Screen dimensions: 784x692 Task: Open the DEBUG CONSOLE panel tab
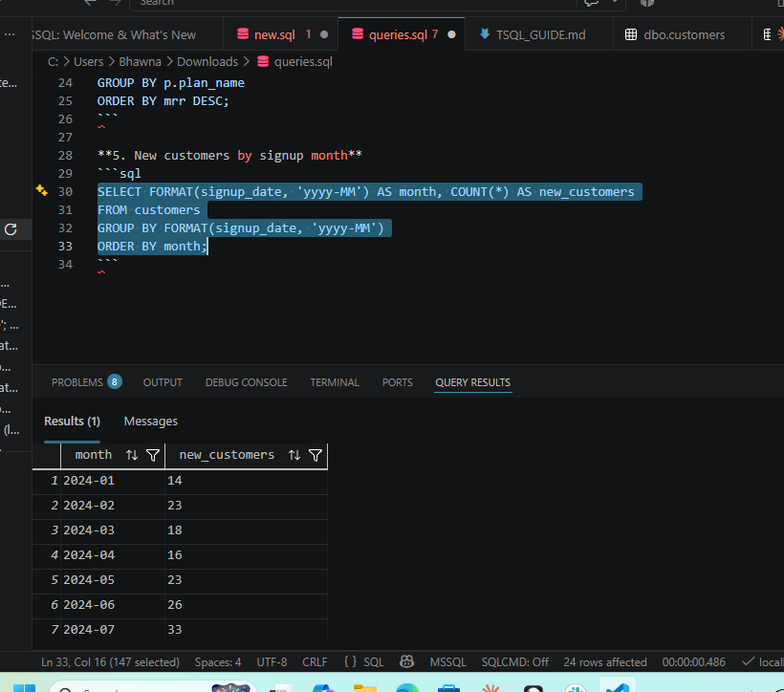(x=246, y=382)
